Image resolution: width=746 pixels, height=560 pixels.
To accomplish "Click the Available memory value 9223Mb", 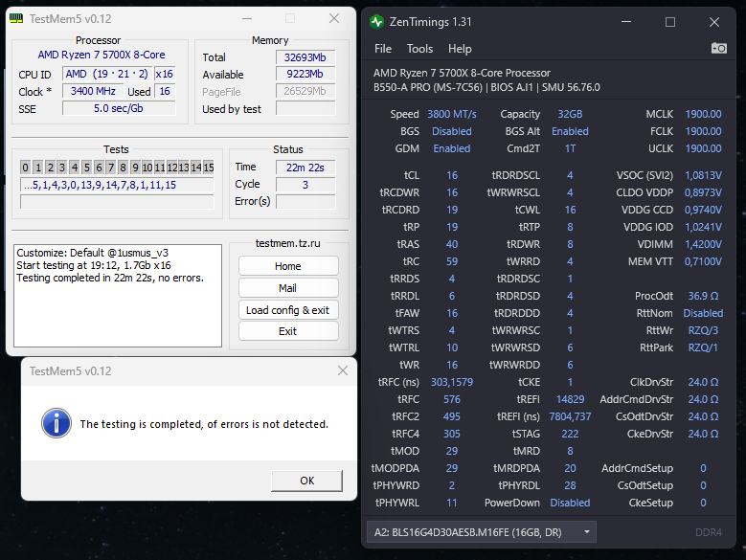I will tap(305, 74).
